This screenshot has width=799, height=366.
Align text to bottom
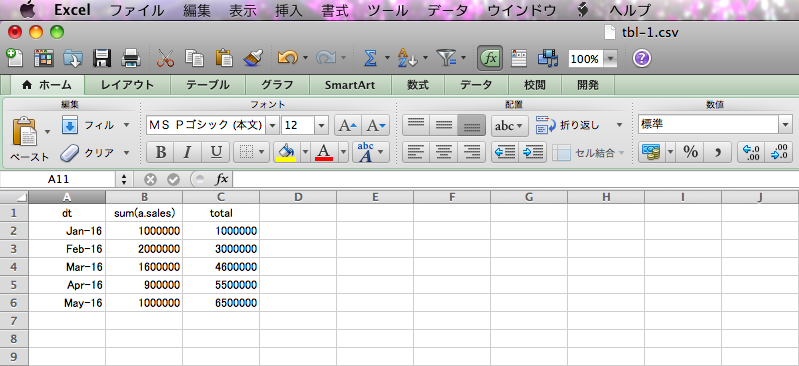click(472, 125)
